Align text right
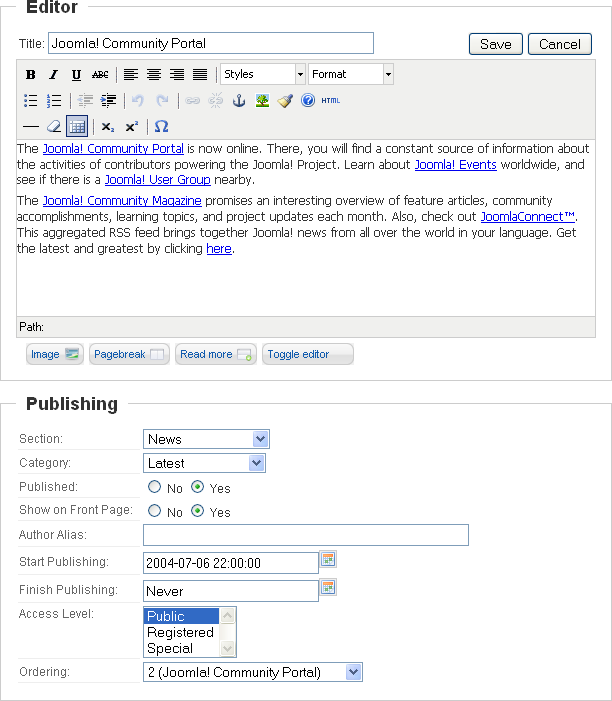This screenshot has height=701, width=612. coord(177,75)
